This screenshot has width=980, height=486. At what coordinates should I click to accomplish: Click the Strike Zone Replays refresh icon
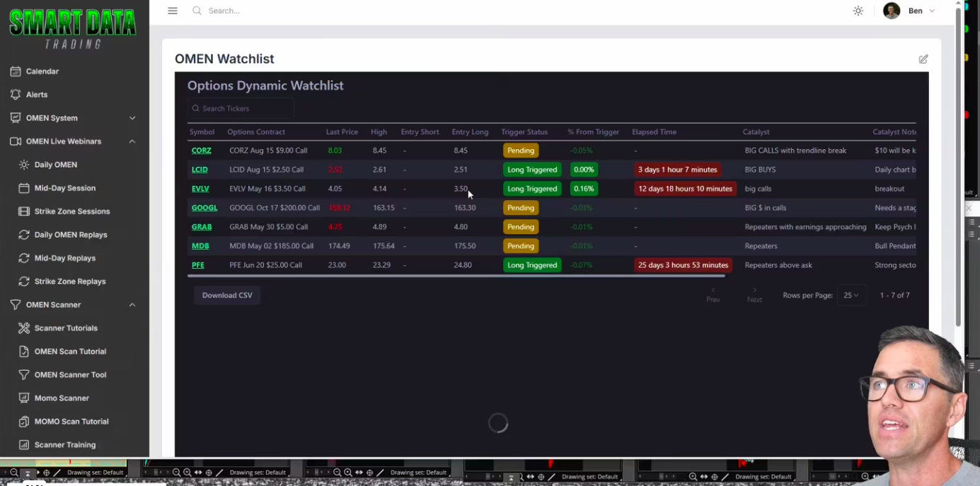click(24, 282)
